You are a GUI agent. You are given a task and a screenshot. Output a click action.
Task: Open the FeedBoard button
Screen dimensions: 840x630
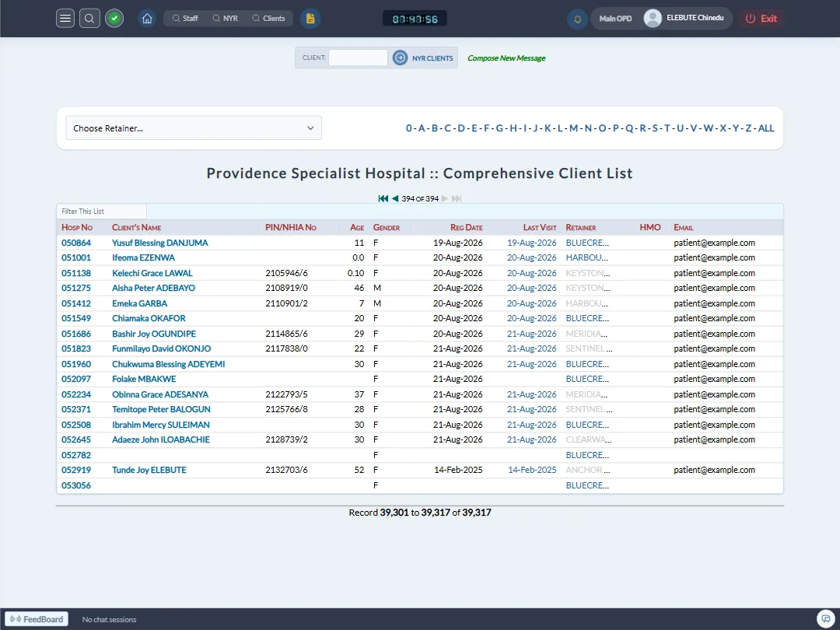click(x=37, y=619)
